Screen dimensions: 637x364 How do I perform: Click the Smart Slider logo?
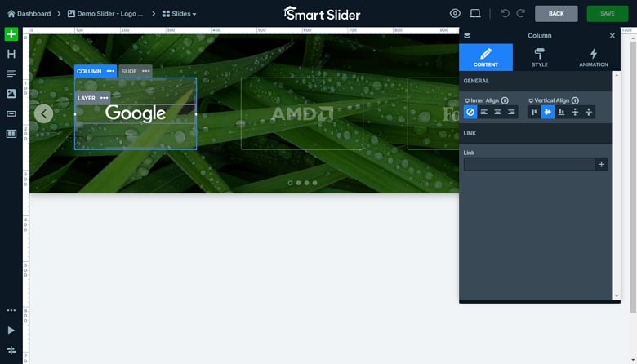[322, 13]
